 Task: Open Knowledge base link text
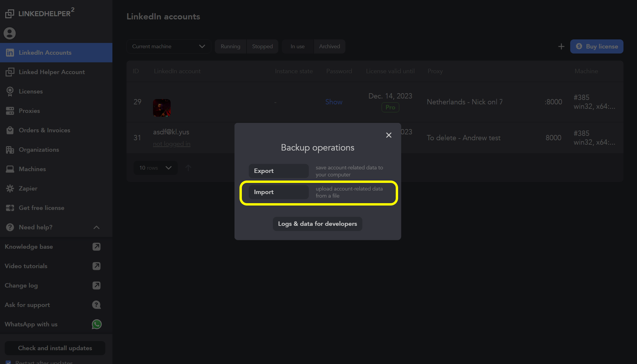[29, 247]
